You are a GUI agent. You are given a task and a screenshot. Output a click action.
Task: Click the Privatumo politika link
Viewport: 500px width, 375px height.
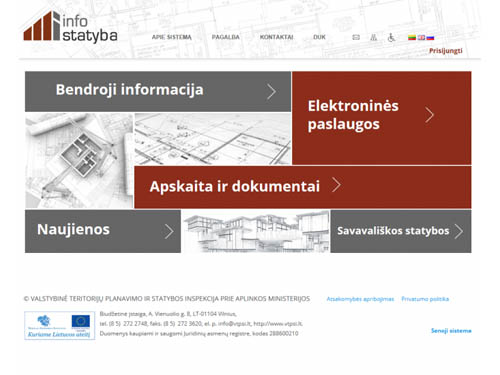click(425, 299)
